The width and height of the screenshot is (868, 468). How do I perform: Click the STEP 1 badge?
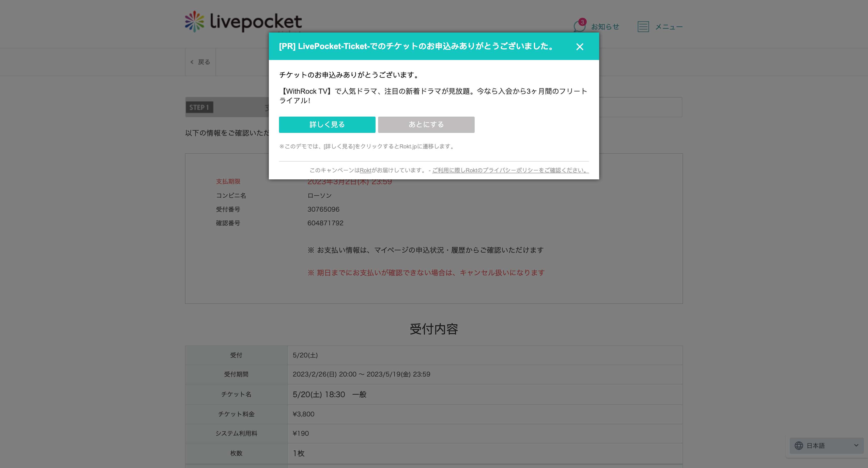[x=199, y=107]
